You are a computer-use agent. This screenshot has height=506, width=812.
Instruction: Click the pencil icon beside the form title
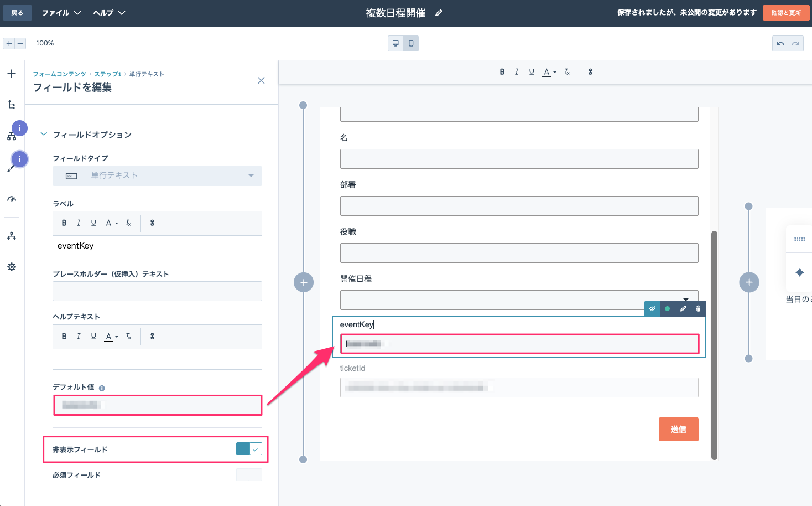439,13
